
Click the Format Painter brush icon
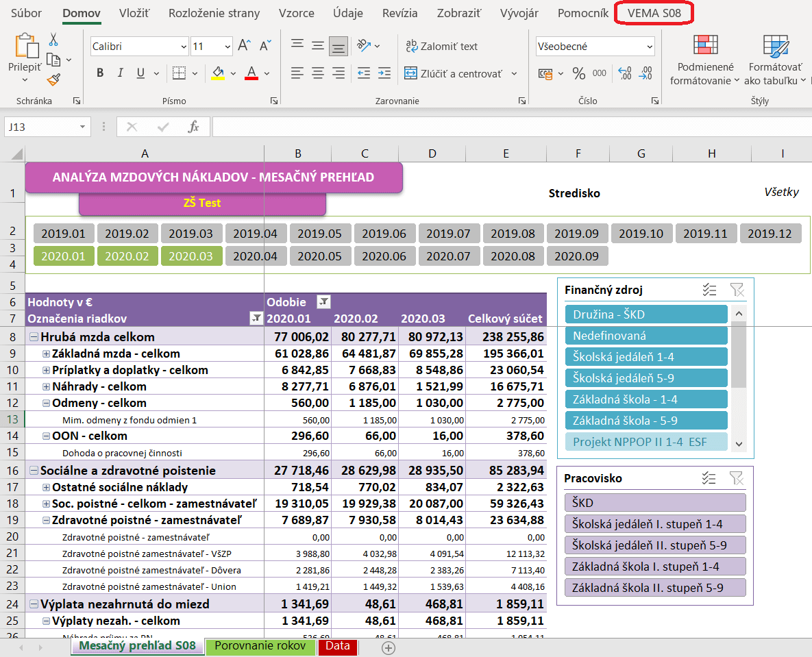[54, 79]
